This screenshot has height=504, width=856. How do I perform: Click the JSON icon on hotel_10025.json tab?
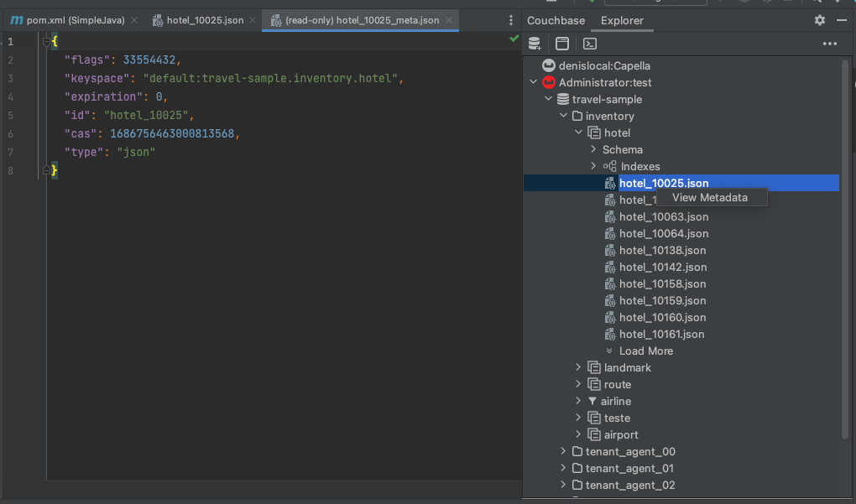point(158,21)
